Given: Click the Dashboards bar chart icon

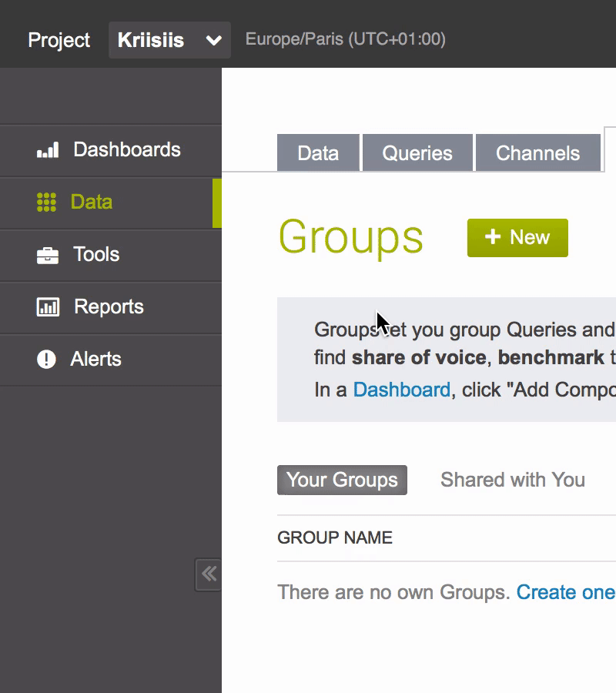Looking at the screenshot, I should (48, 150).
